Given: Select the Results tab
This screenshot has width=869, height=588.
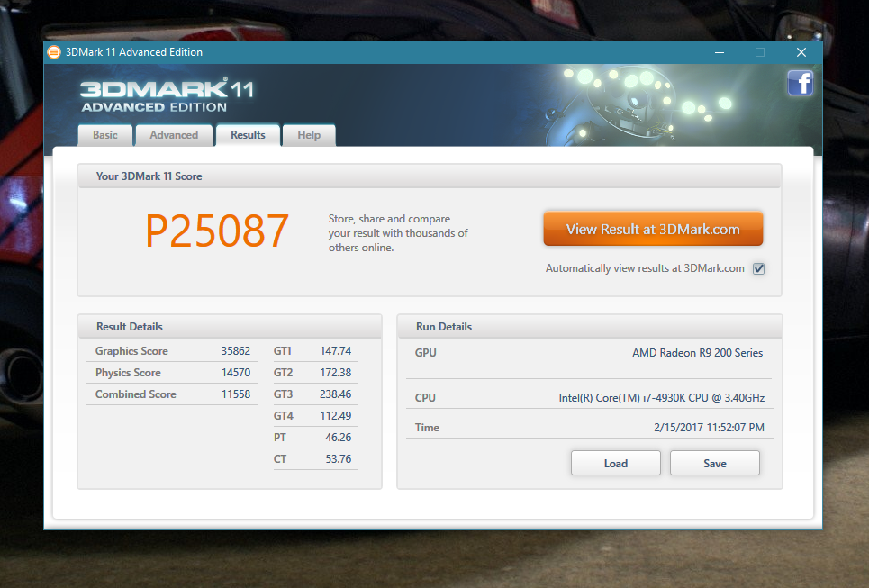Looking at the screenshot, I should (248, 135).
